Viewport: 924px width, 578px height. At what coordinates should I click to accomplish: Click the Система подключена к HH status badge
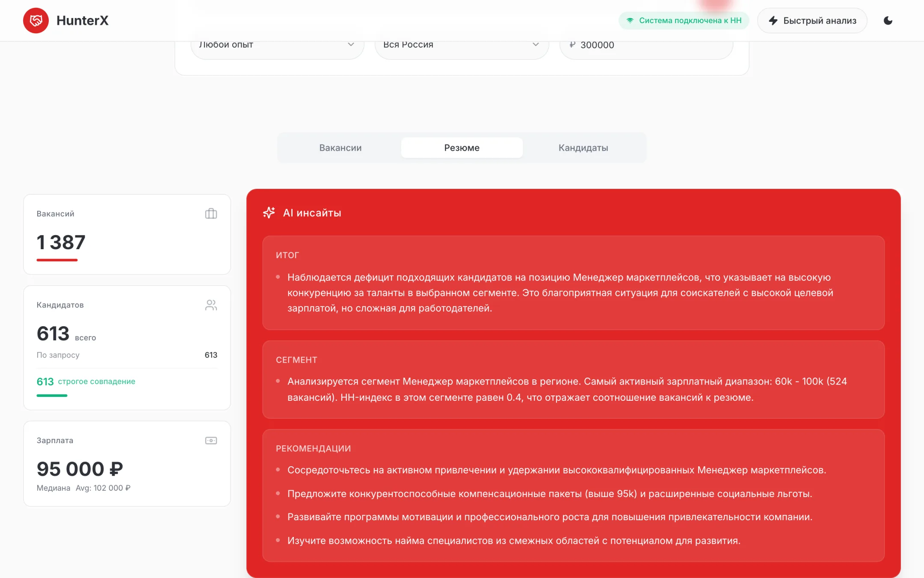click(x=684, y=21)
